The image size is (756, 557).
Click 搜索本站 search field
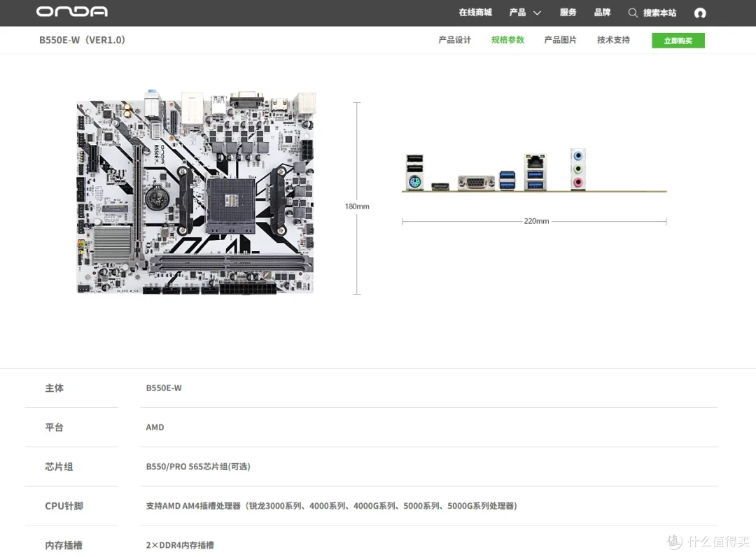(x=659, y=13)
